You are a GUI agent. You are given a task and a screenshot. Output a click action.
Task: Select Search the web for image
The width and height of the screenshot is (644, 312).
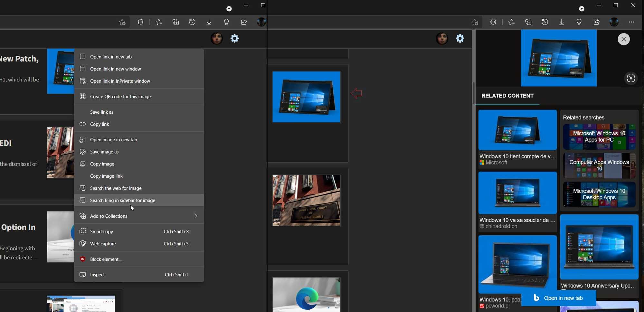[x=139, y=188]
